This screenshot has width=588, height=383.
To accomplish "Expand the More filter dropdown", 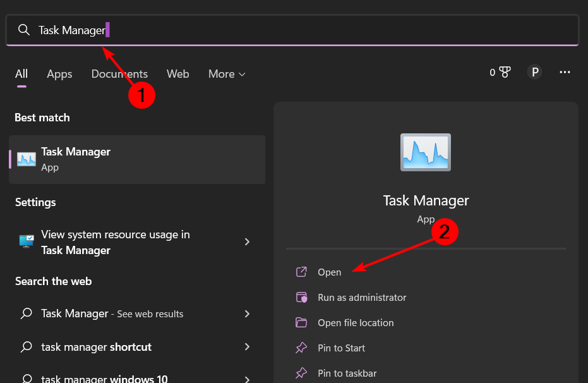I will (x=227, y=74).
